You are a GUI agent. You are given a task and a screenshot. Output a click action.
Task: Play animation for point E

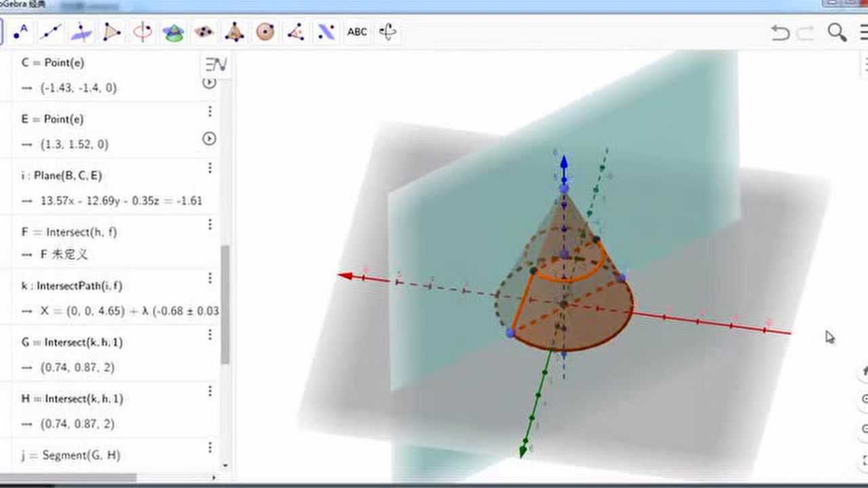click(x=209, y=138)
